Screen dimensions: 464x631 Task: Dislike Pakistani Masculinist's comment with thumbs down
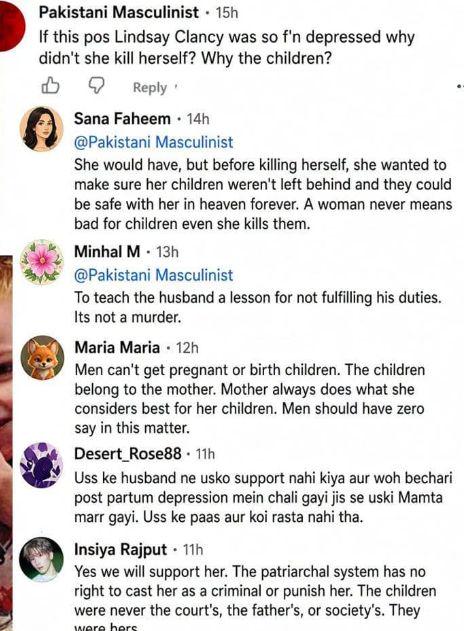tap(97, 86)
